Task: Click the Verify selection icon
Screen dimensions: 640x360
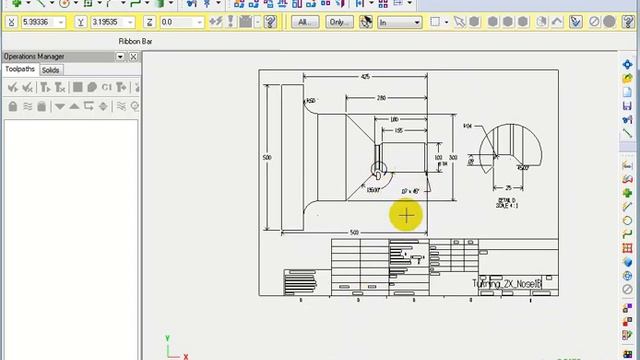Action: 576,22
